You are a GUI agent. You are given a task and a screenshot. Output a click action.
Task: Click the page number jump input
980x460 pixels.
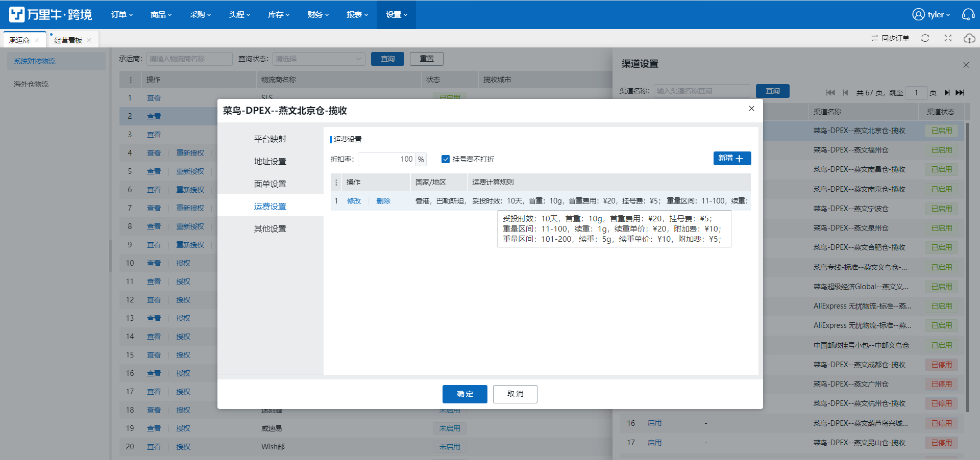click(x=916, y=92)
